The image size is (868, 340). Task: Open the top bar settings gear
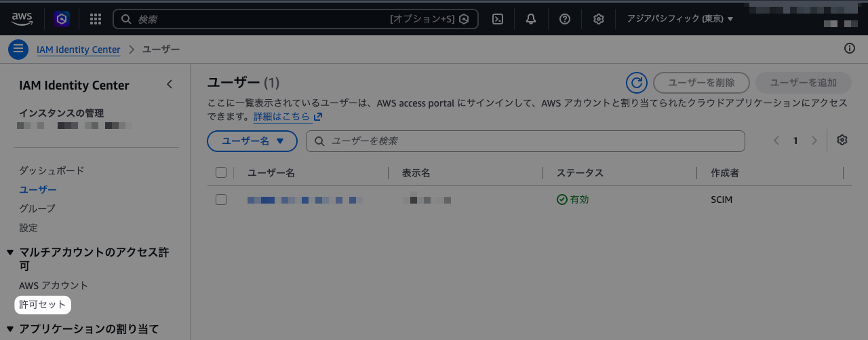point(599,19)
